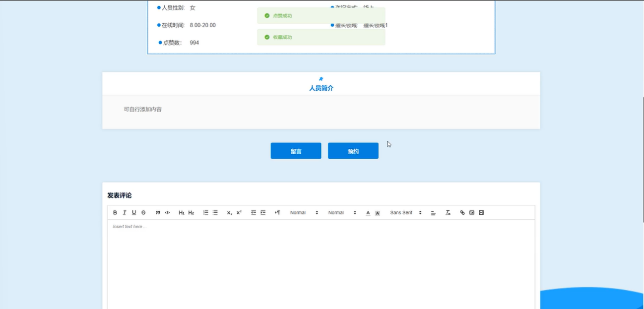Click the 在线时间 8.00-20.00 value
This screenshot has height=309, width=644.
(x=202, y=25)
